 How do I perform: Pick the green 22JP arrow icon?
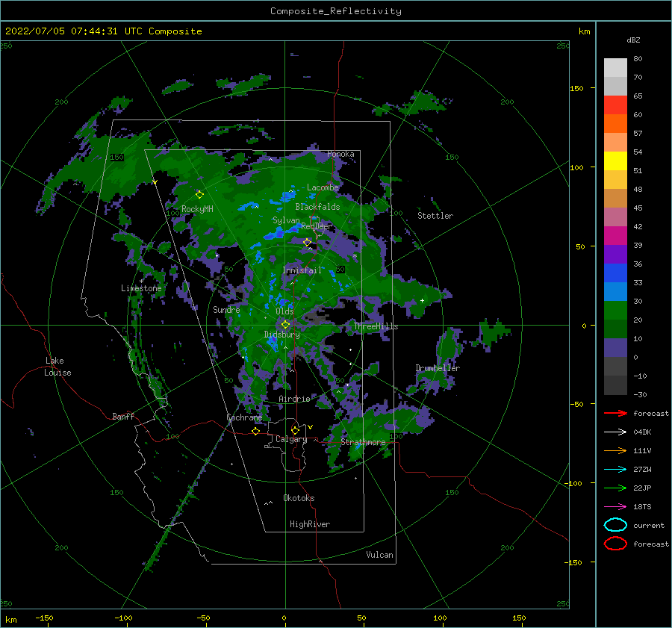pos(615,488)
